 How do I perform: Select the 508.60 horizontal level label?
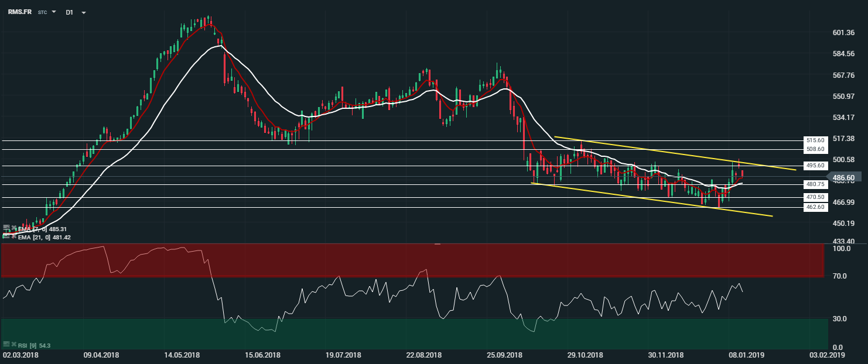(x=815, y=149)
